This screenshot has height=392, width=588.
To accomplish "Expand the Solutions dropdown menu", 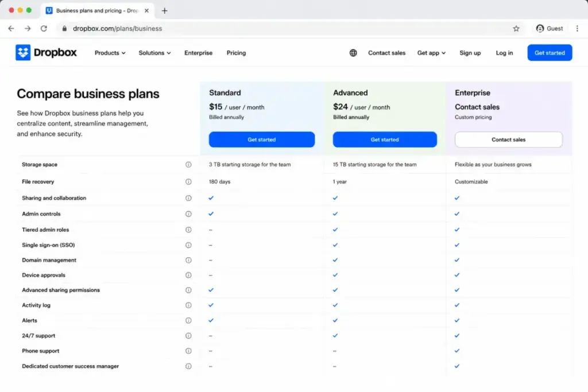I will point(154,53).
